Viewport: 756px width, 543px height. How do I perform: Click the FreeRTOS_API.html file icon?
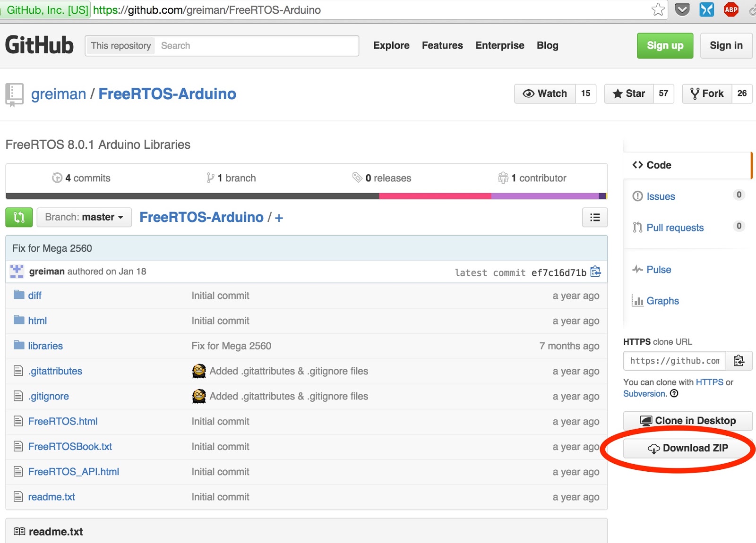coord(18,471)
